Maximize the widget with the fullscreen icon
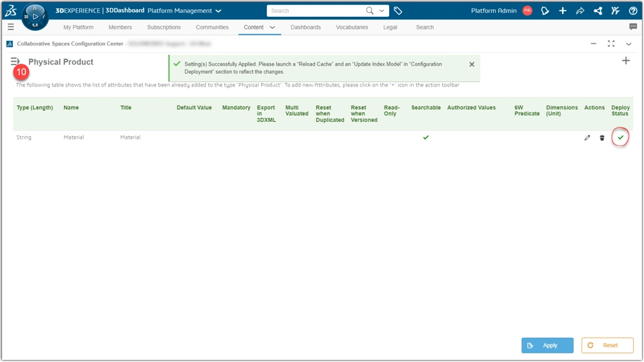Screen dimensions: 644x362 click(611, 44)
